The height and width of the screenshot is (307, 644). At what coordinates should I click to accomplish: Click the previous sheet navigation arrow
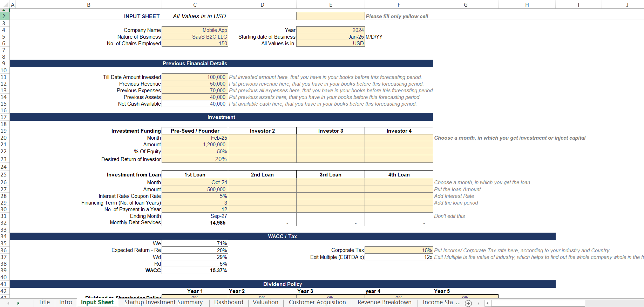click(8, 303)
